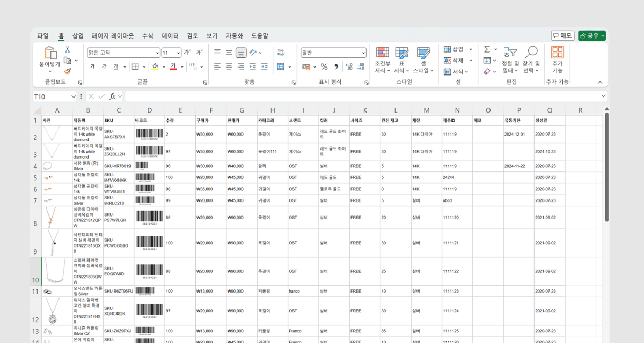The image size is (644, 343).
Task: Open the 데이터 ribbon tab
Action: coord(170,36)
